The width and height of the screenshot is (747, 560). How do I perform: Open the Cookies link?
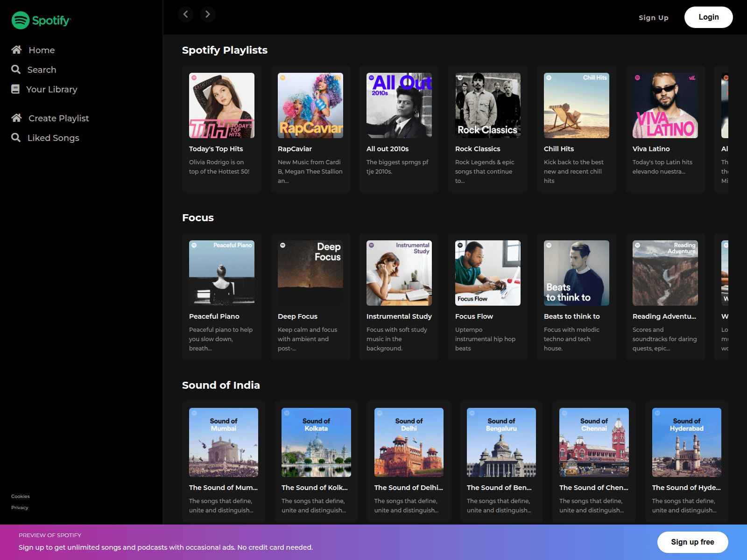[21, 497]
